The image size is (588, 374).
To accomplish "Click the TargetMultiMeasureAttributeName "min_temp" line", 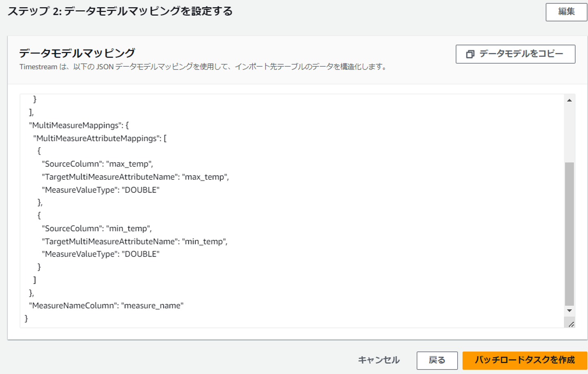I will 134,242.
